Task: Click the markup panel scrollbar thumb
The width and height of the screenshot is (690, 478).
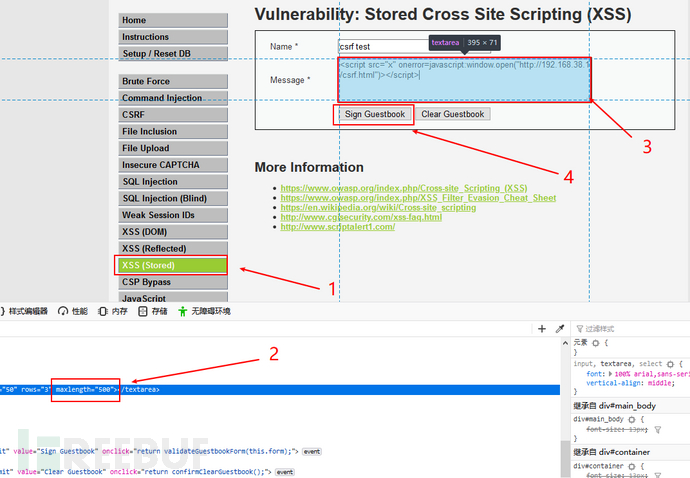Action: (565, 459)
